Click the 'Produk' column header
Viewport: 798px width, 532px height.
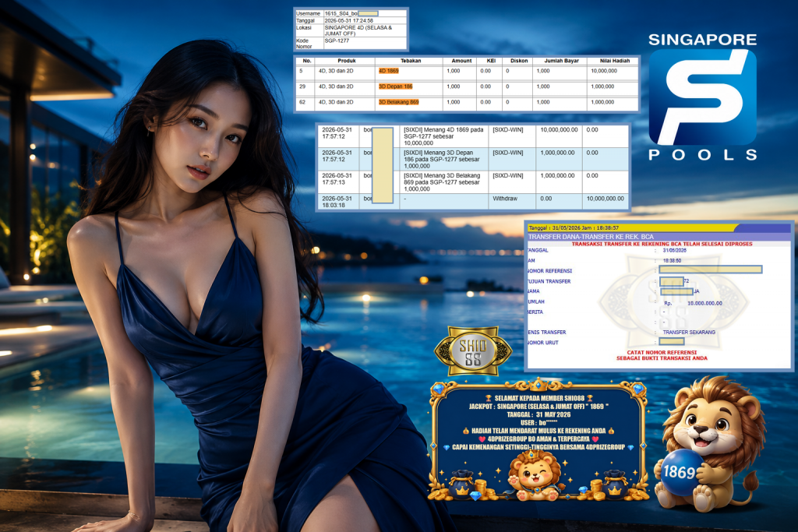pos(347,61)
